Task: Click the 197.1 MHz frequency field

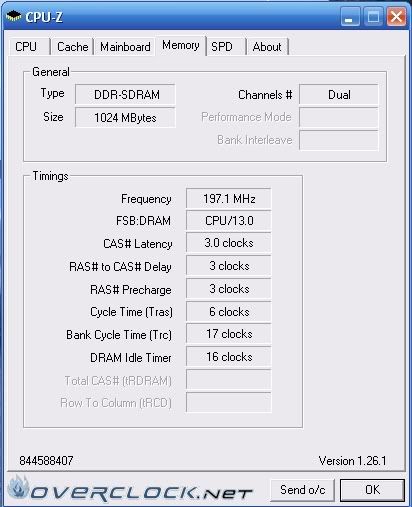Action: click(229, 199)
